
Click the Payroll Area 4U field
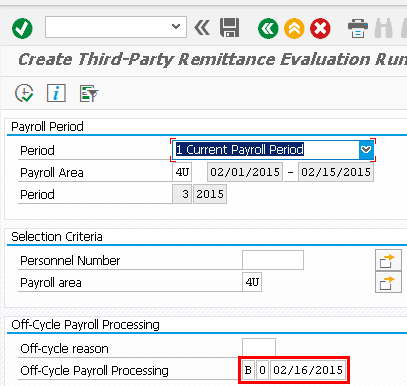pyautogui.click(x=182, y=172)
